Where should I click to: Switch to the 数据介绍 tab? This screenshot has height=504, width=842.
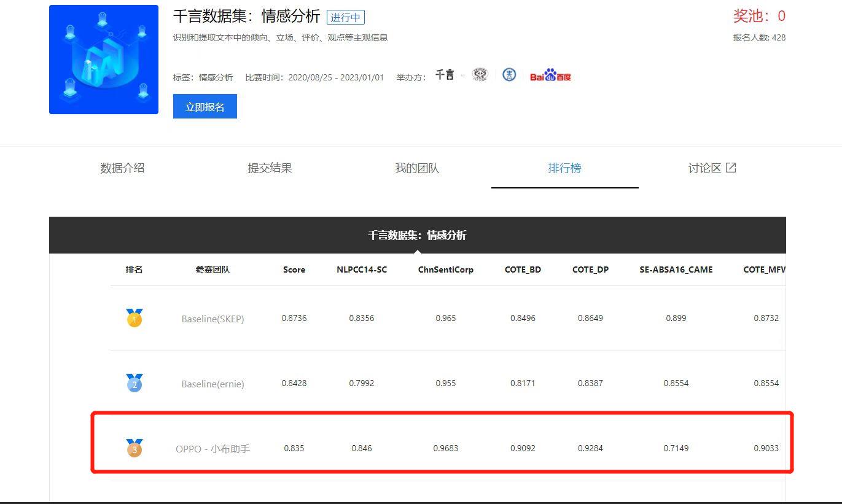(122, 168)
